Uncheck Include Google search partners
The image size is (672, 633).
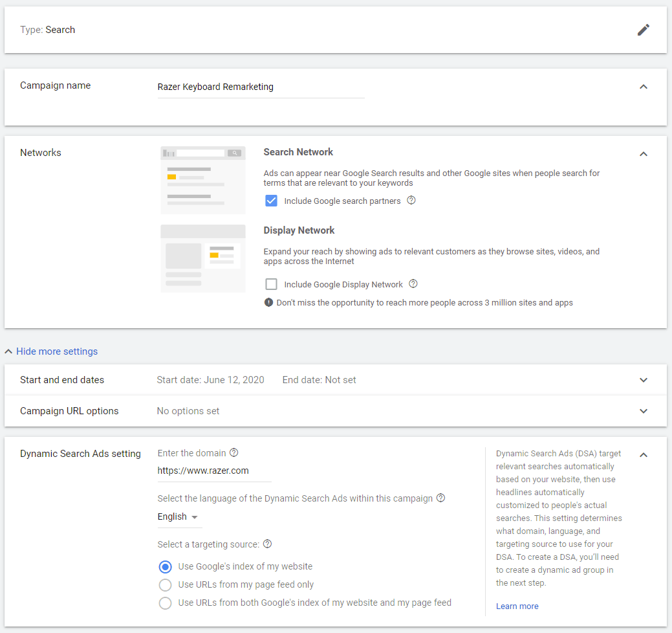click(271, 201)
